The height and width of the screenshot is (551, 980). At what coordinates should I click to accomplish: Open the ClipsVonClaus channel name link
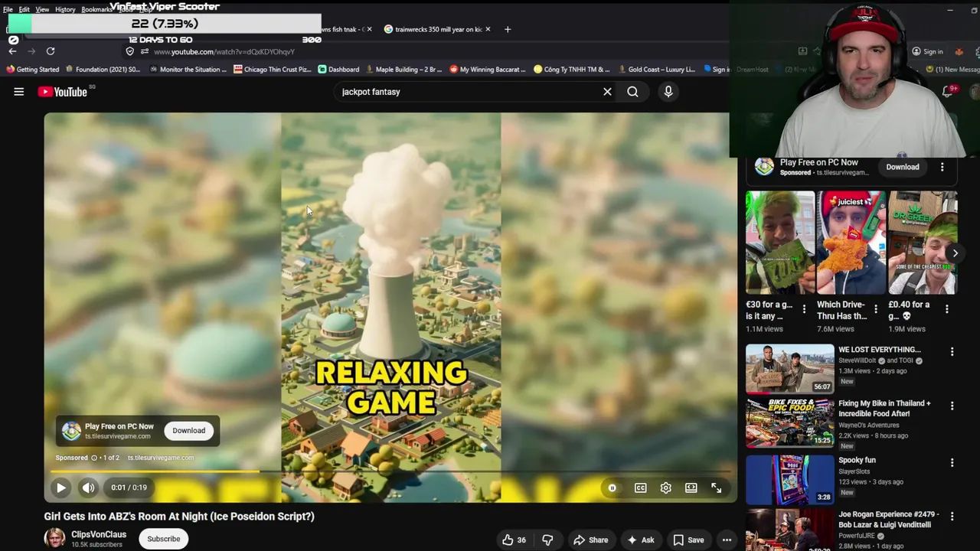point(99,534)
